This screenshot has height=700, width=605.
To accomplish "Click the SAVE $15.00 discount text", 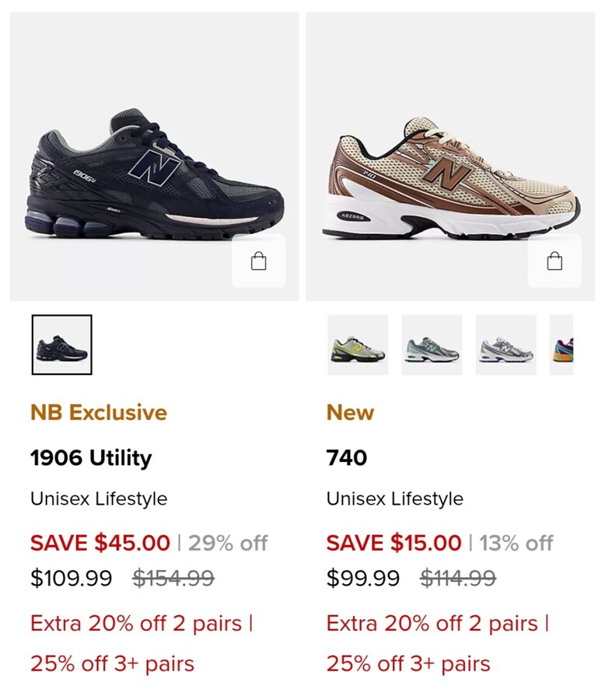I will [393, 542].
